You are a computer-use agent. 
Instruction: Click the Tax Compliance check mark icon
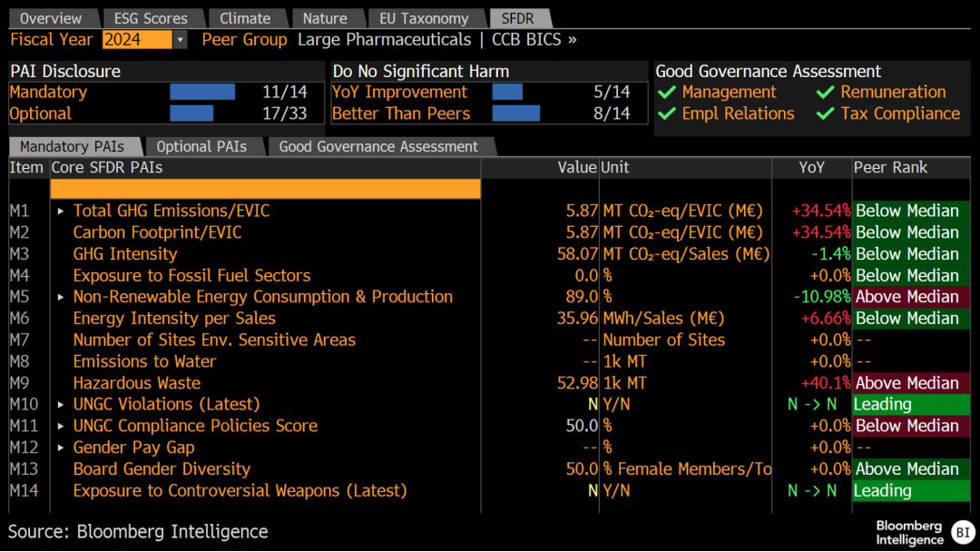pyautogui.click(x=825, y=113)
